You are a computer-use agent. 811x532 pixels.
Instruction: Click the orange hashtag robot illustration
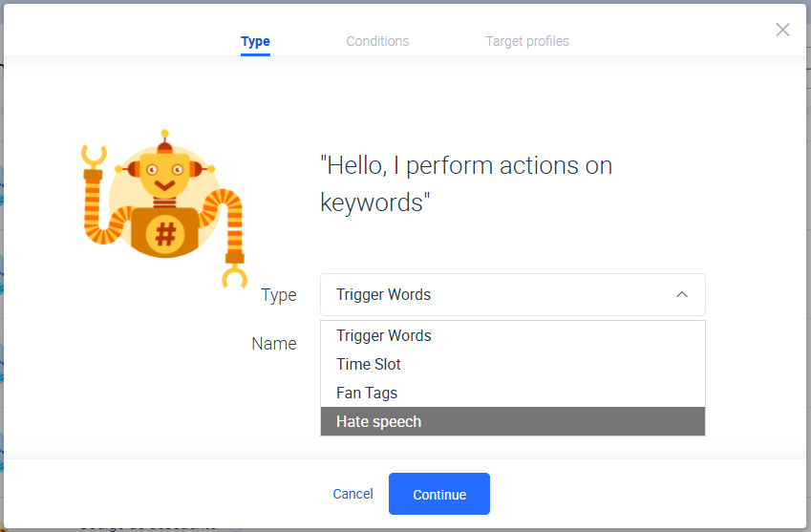point(164,208)
